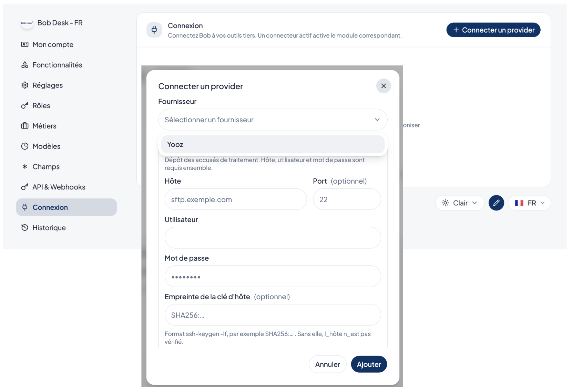Click the Mot de passe field
Viewport: 572px width, 392px height.
(x=273, y=276)
